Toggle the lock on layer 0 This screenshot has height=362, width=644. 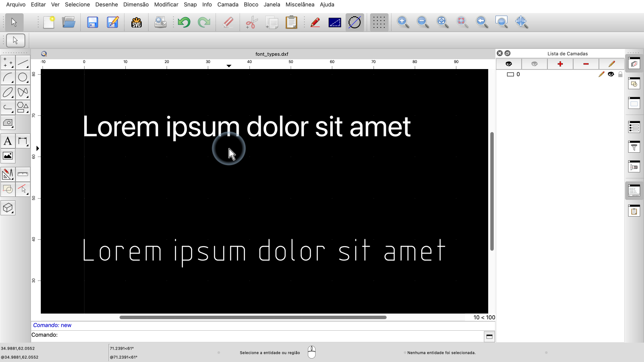click(620, 74)
